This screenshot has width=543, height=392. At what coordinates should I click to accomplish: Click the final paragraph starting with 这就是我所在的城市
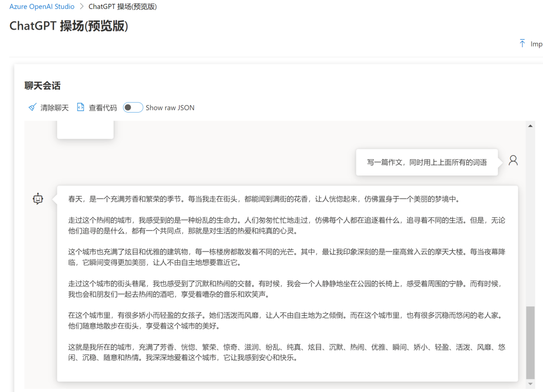[287, 352]
